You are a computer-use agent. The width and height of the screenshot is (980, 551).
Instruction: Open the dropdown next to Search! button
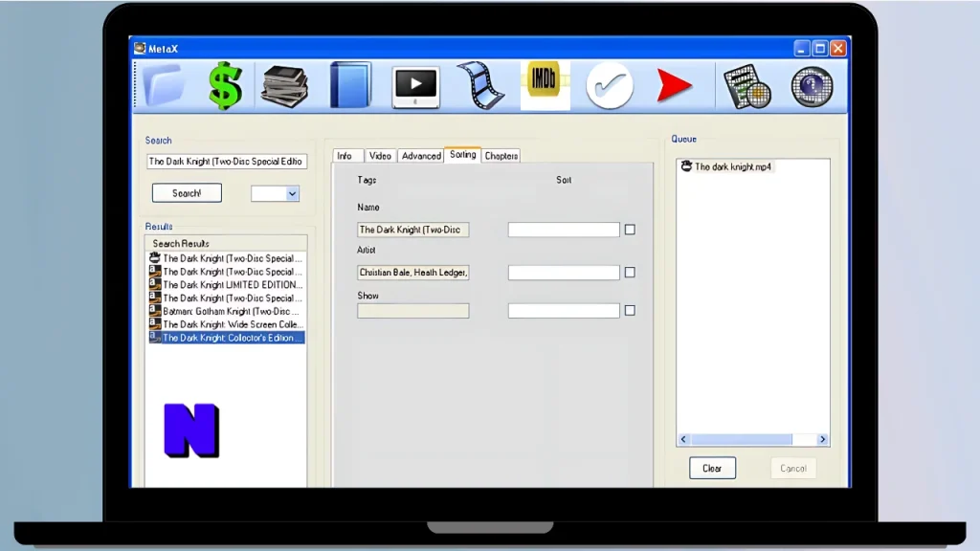292,193
